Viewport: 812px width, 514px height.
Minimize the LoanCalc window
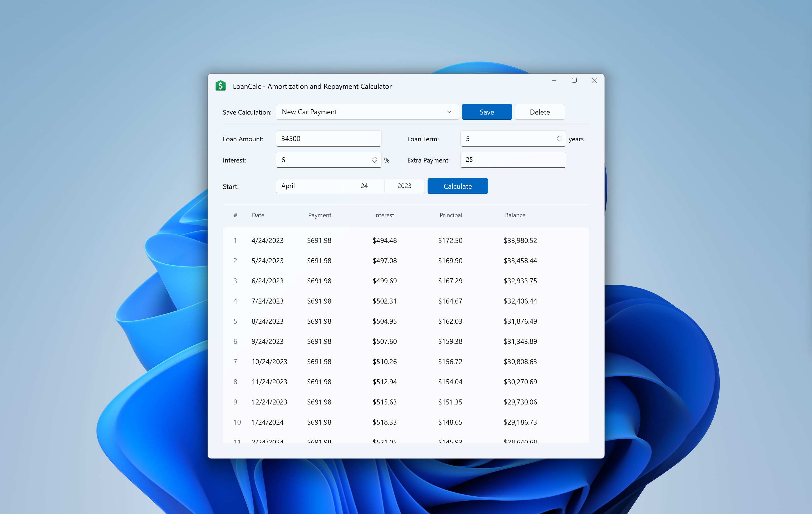(554, 80)
